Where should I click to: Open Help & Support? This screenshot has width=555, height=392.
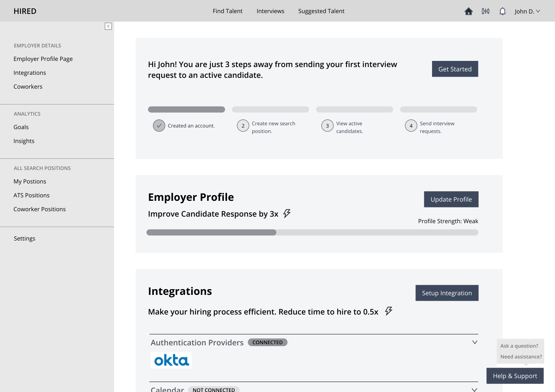[x=515, y=376]
